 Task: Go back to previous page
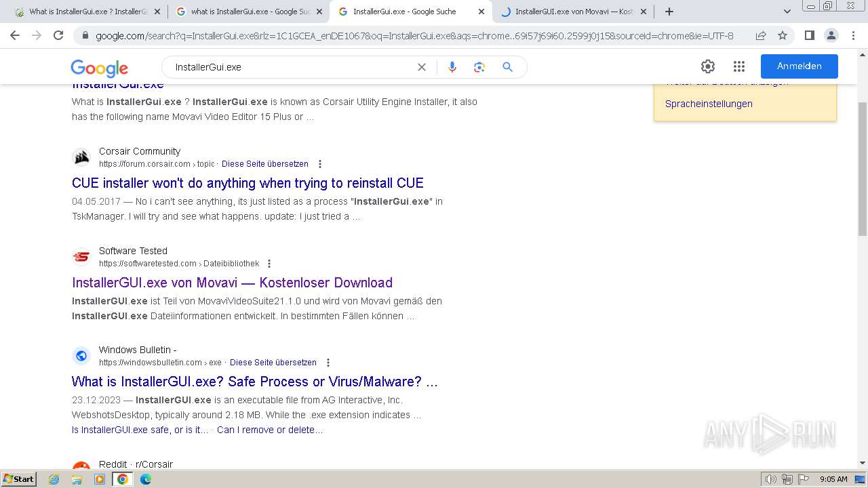click(15, 35)
